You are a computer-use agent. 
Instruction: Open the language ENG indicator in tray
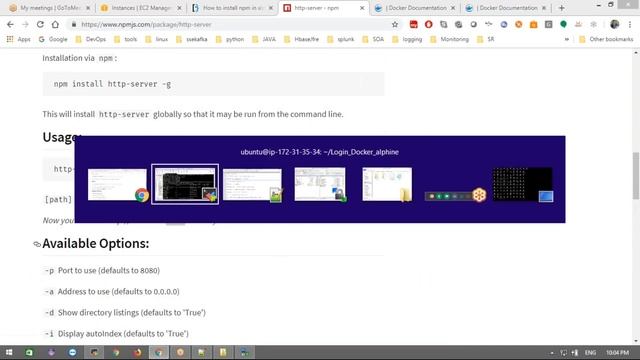[x=590, y=352]
